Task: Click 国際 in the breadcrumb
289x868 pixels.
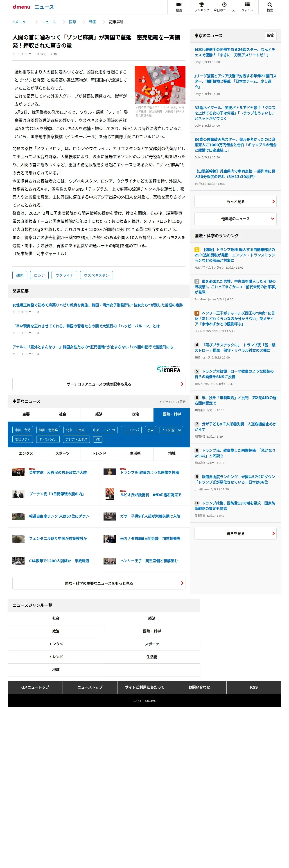Action: click(73, 22)
